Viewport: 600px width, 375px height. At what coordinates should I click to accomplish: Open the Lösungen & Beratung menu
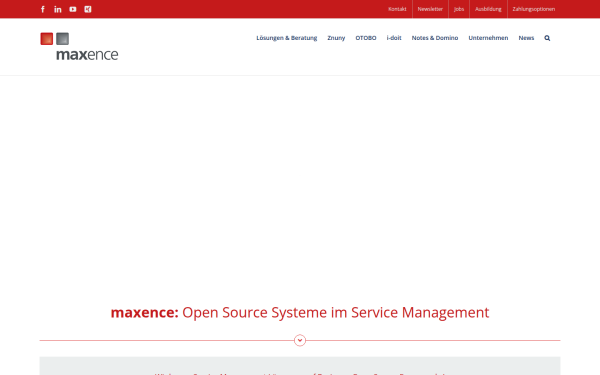pyautogui.click(x=287, y=38)
